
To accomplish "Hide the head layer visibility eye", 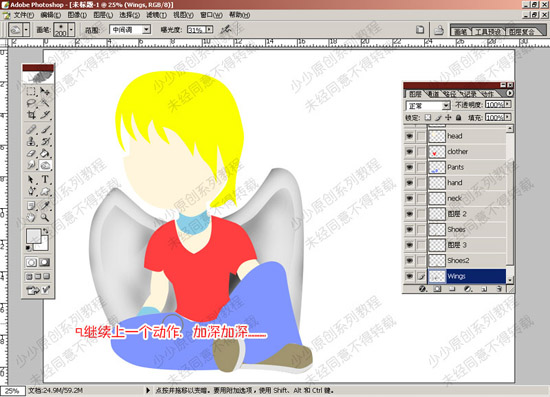I will [x=409, y=136].
